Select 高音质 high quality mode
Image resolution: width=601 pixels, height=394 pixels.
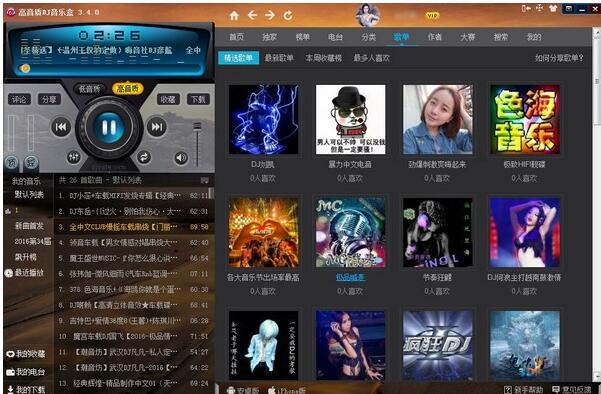click(127, 89)
